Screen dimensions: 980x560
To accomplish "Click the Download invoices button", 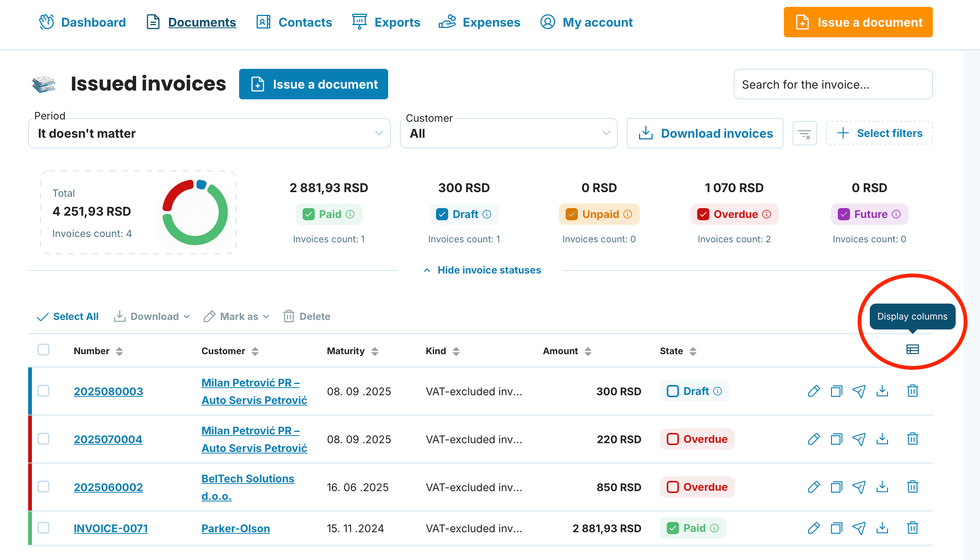I will [x=705, y=134].
